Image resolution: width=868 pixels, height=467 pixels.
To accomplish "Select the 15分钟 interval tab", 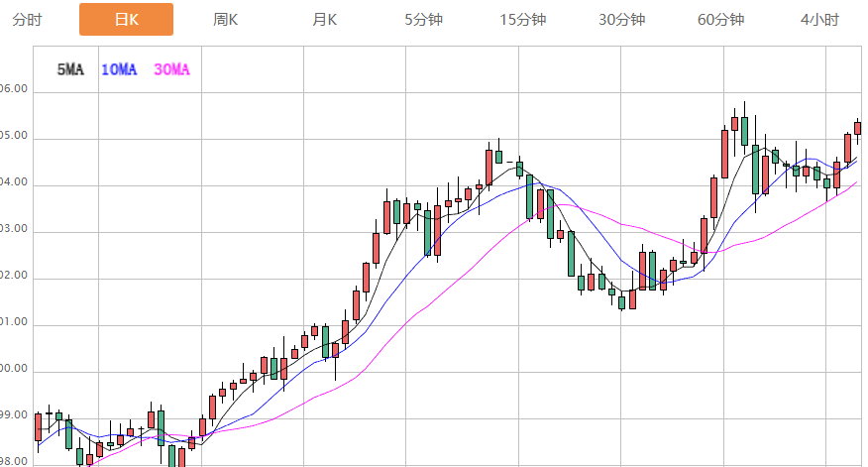I will coord(522,20).
